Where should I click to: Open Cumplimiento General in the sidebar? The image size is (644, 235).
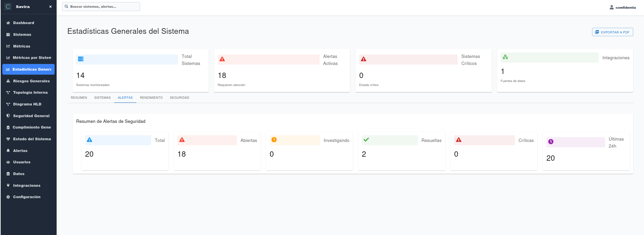click(31, 128)
